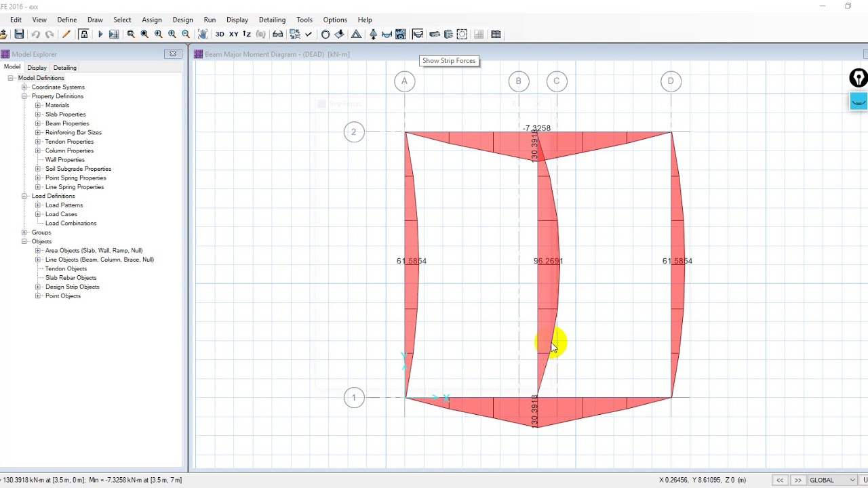Open the View menu

(39, 20)
